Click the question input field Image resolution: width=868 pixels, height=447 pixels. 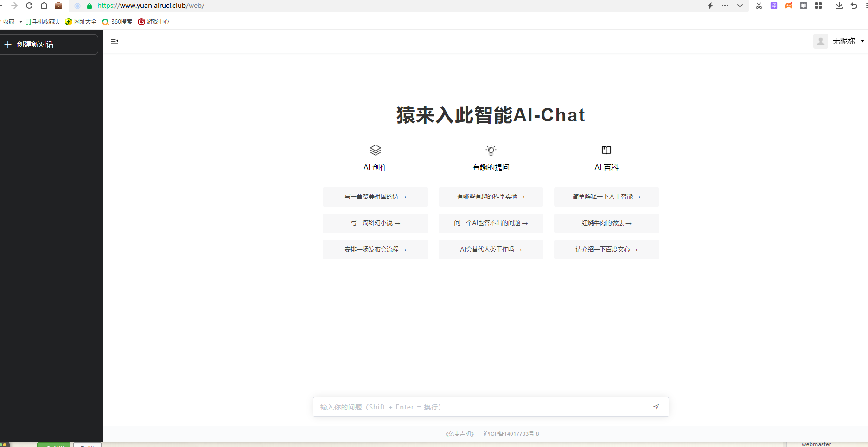[x=482, y=407]
